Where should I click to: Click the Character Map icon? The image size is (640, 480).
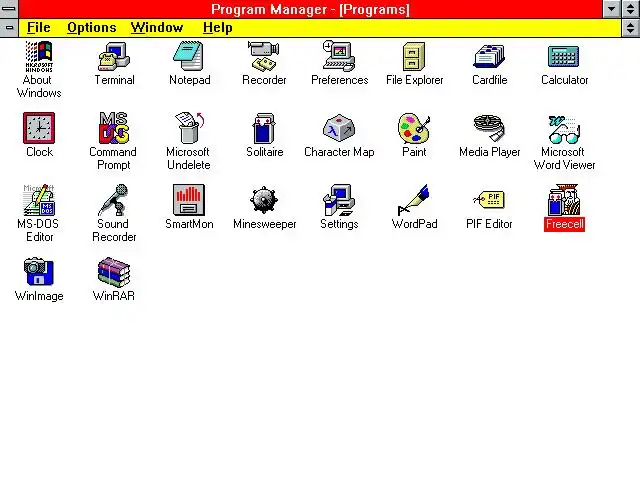pyautogui.click(x=339, y=128)
